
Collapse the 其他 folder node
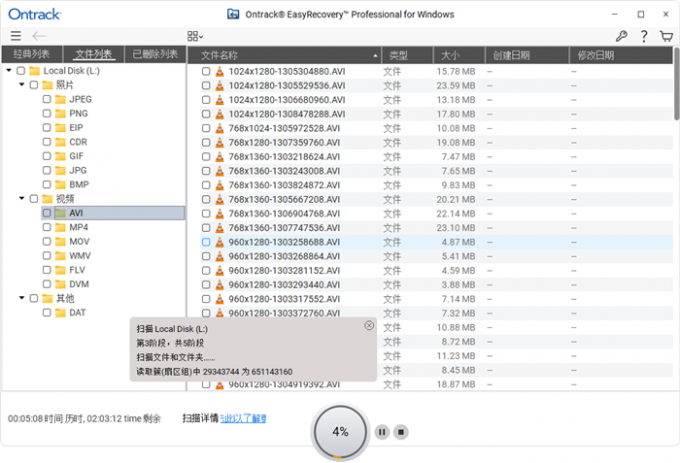pos(22,298)
